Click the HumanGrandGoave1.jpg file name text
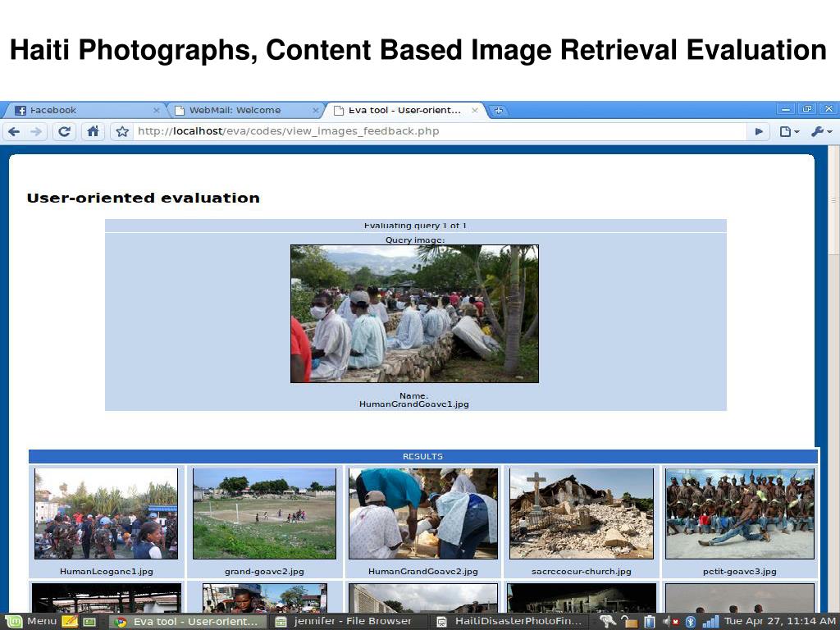Screen dimensions: 840x630 (414, 404)
